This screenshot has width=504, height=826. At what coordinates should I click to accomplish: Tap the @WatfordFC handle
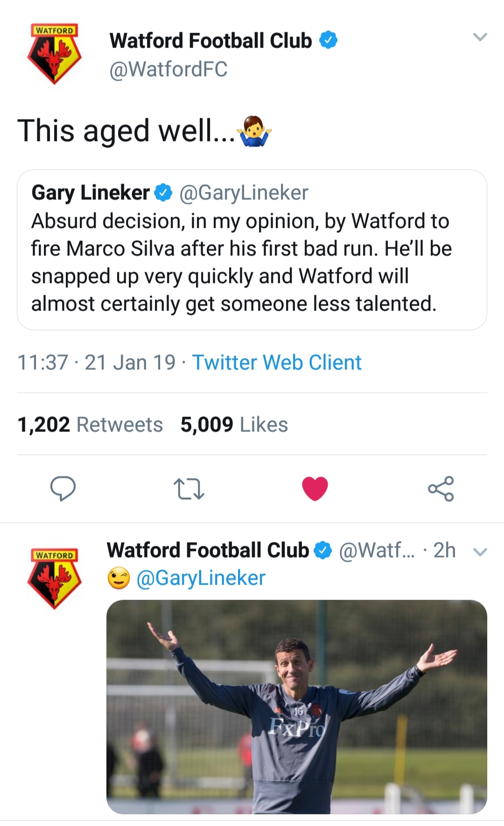tap(168, 69)
